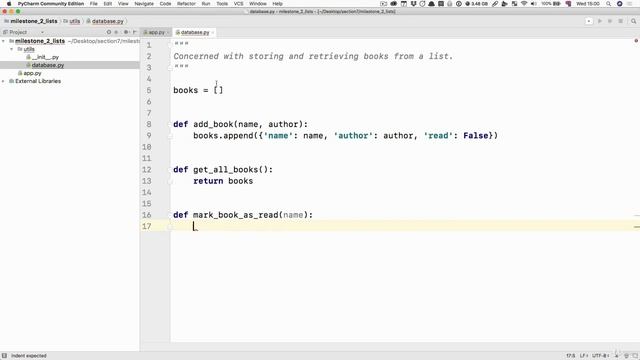Toggle tool window buttons icon in status bar
The image size is (640, 360).
pyautogui.click(x=4, y=356)
